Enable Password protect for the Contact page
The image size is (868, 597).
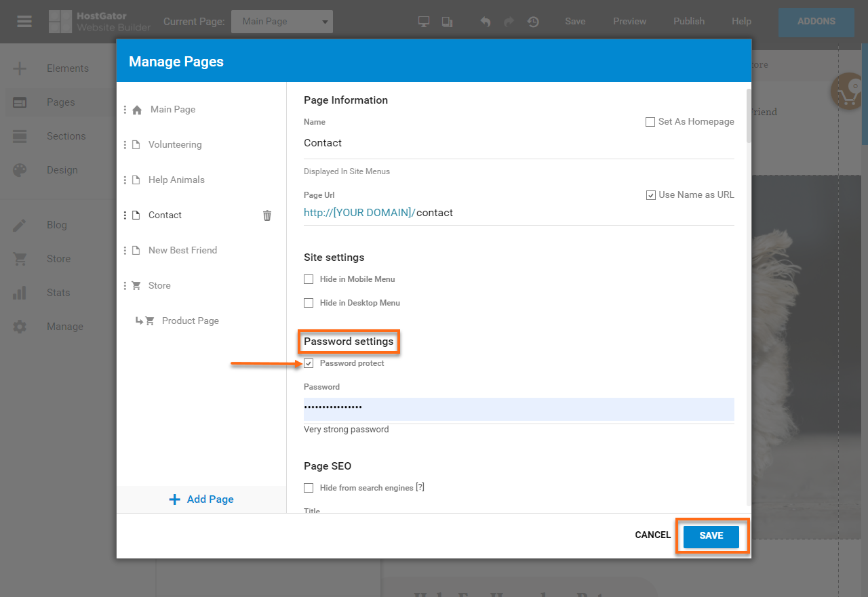pos(309,363)
